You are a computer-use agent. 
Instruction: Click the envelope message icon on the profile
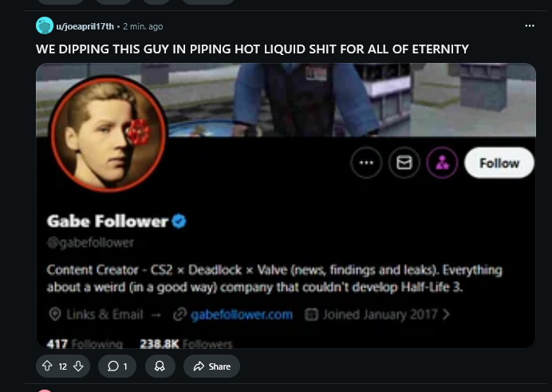click(x=404, y=163)
